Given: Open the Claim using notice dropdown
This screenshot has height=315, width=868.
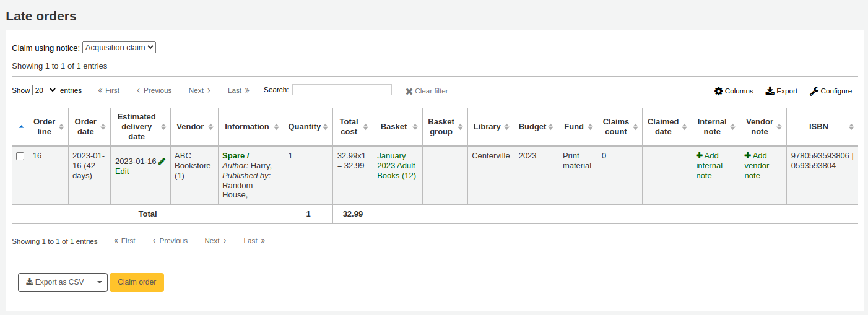Looking at the screenshot, I should (x=119, y=47).
